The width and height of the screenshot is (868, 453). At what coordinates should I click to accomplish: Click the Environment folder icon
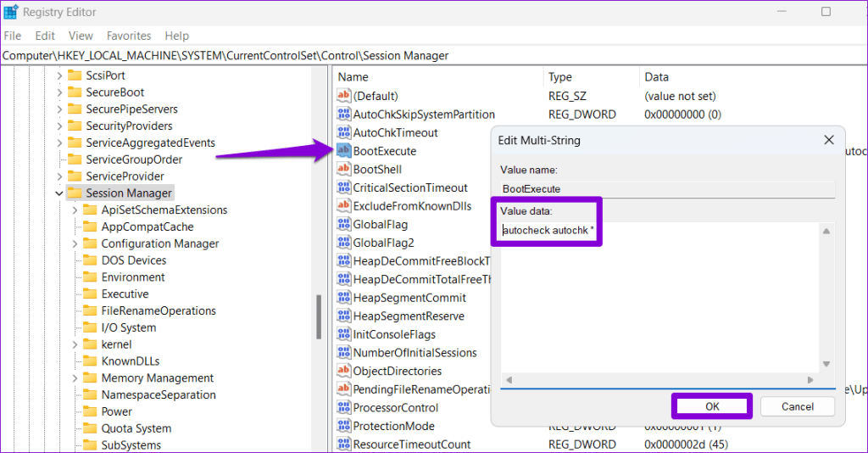(x=90, y=277)
